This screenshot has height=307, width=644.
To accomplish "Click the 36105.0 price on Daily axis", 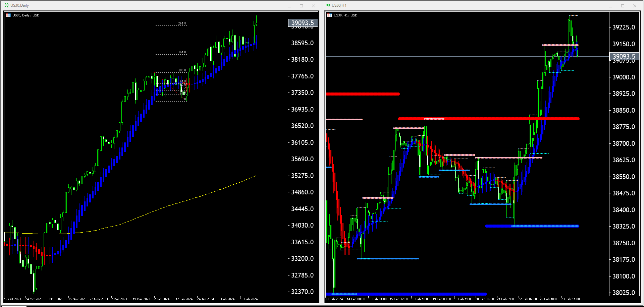I will point(303,142).
